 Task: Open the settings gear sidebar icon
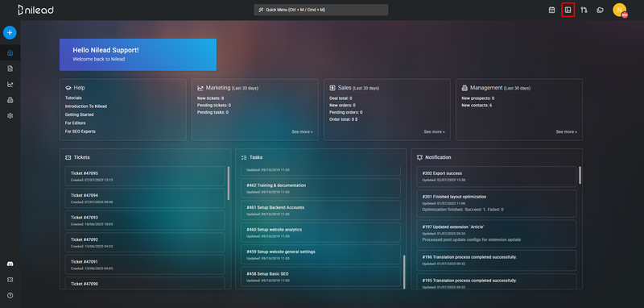(x=10, y=116)
